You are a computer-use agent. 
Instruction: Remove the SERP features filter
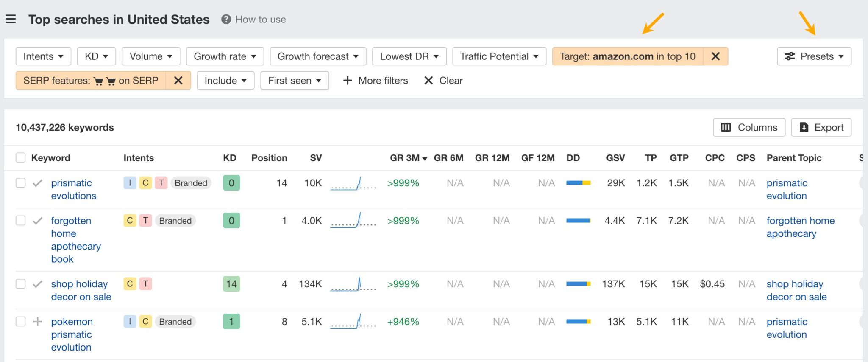(x=178, y=81)
